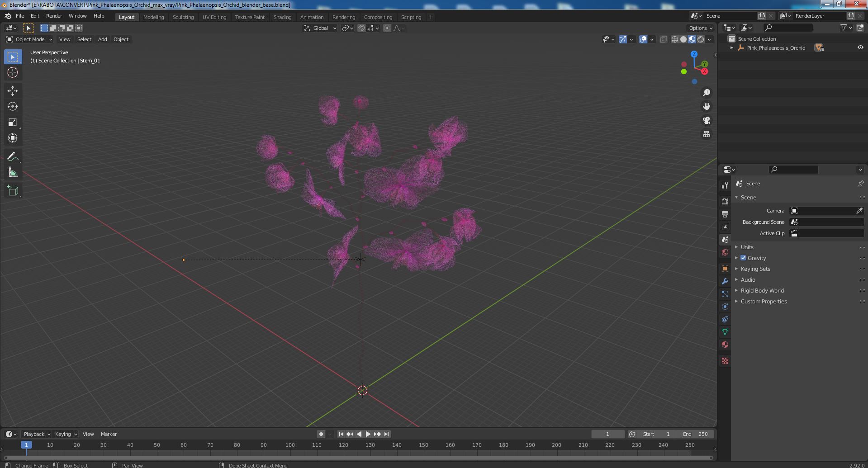868x468 pixels.
Task: Open the Object Data properties tab
Action: [x=725, y=332]
